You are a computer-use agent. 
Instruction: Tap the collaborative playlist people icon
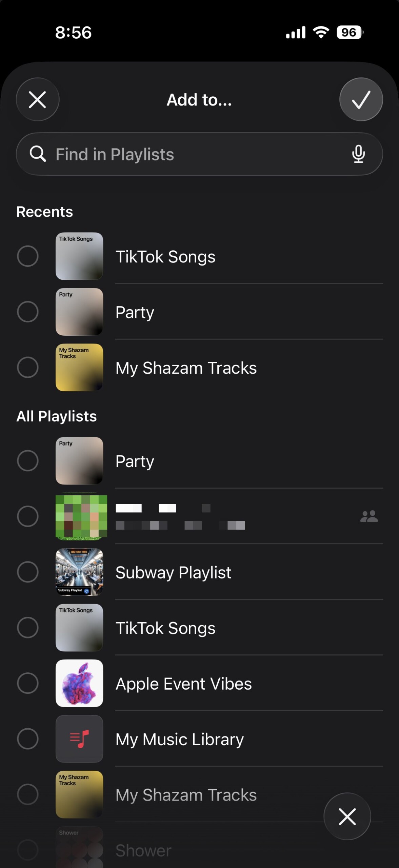click(x=369, y=516)
